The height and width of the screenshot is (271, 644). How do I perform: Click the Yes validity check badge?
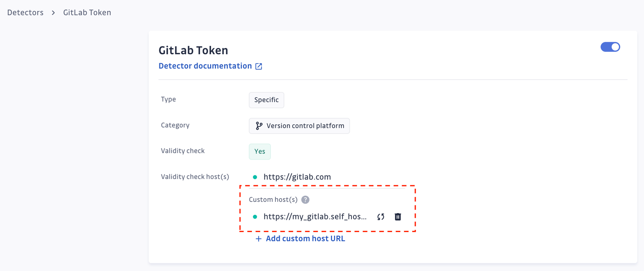(260, 152)
